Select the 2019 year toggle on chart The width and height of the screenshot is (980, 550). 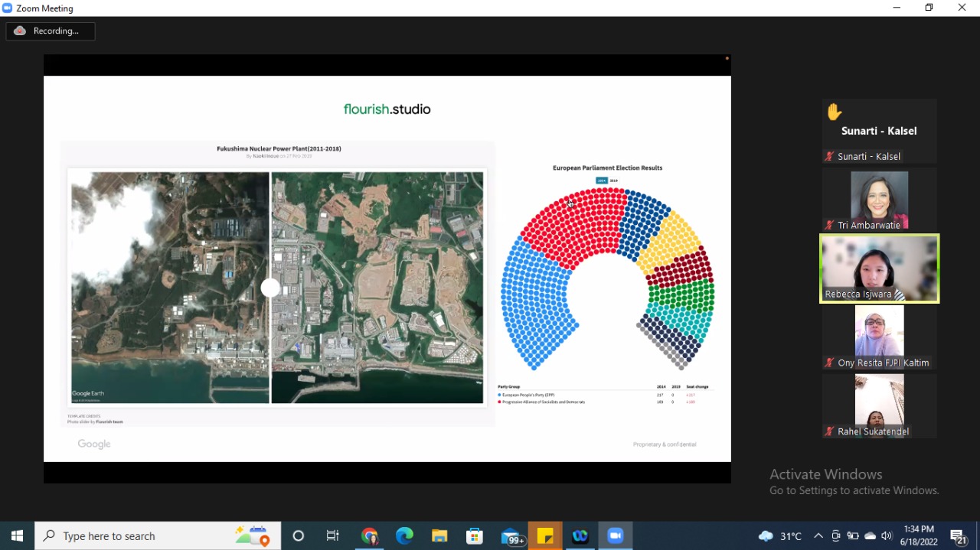pos(613,181)
